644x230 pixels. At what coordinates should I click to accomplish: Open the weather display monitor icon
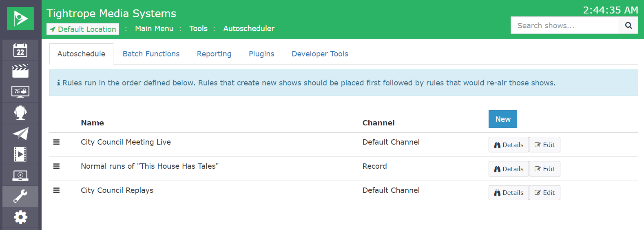click(x=20, y=92)
